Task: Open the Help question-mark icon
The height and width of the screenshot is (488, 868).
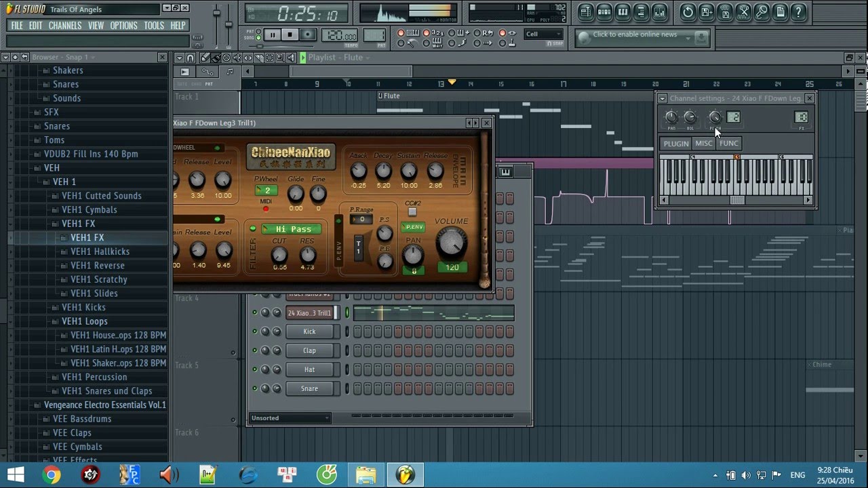Action: [800, 12]
